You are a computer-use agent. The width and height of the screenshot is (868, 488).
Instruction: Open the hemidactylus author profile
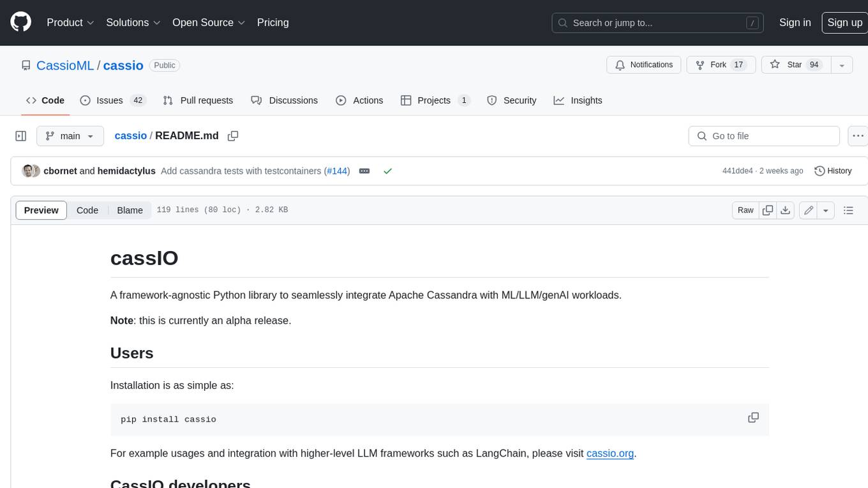126,171
